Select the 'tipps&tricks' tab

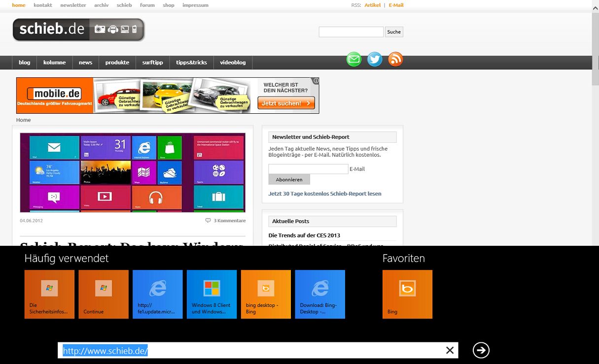click(192, 63)
